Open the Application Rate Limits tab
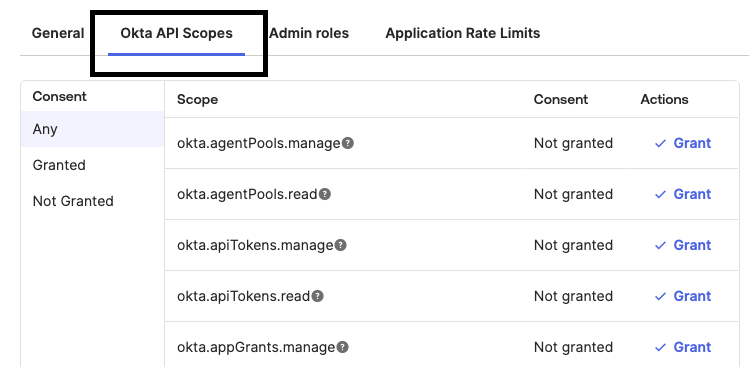This screenshot has width=749, height=367. pos(462,33)
